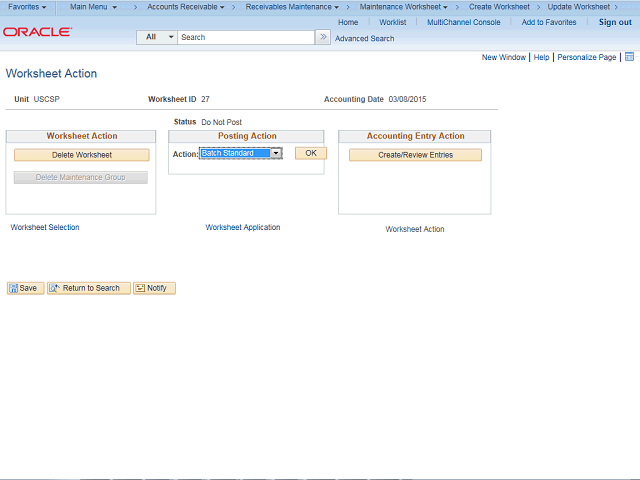Expand the Accounts Receivable breadcrumb menu

186,7
